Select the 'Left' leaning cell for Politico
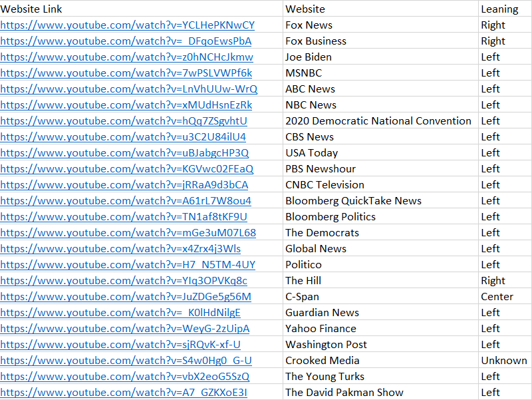The image size is (532, 400). 505,264
